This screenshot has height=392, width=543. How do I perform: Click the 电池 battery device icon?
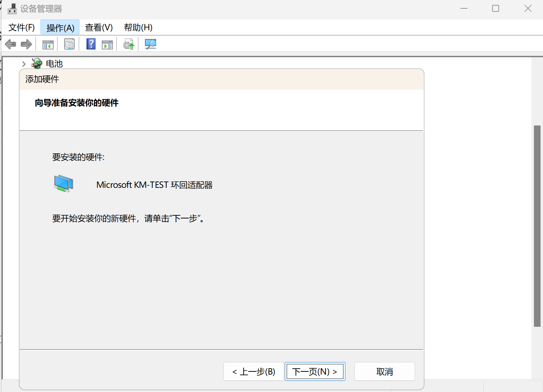coord(37,63)
